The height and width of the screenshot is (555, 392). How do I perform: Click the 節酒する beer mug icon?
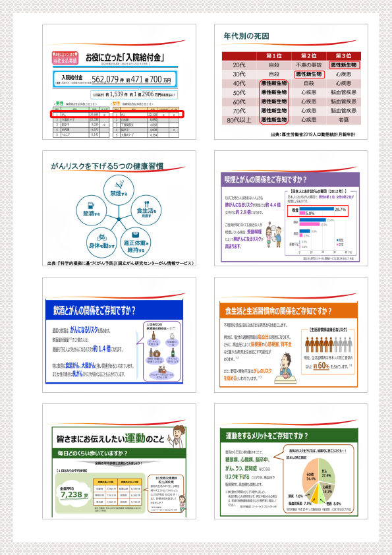tap(90, 206)
